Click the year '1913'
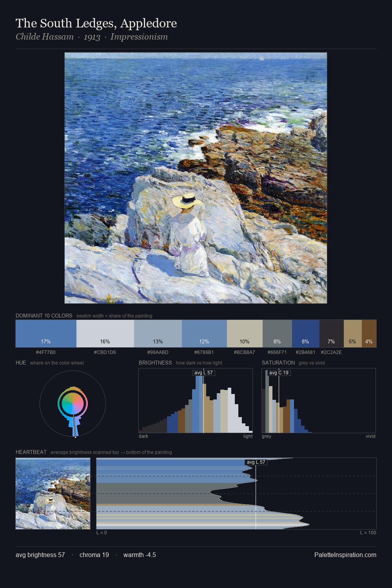Image resolution: width=392 pixels, height=588 pixels. [92, 37]
